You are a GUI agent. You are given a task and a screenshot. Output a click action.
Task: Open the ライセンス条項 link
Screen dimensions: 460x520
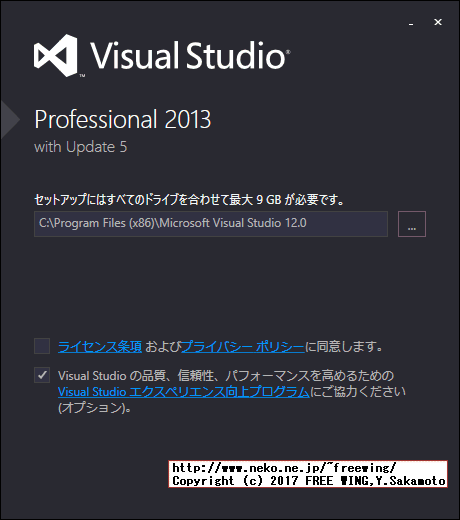point(100,347)
